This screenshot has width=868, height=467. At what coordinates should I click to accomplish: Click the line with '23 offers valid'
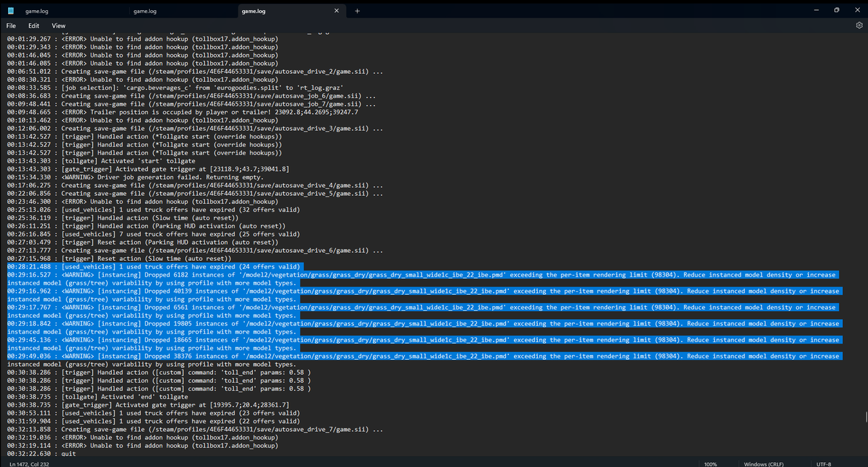pyautogui.click(x=153, y=413)
